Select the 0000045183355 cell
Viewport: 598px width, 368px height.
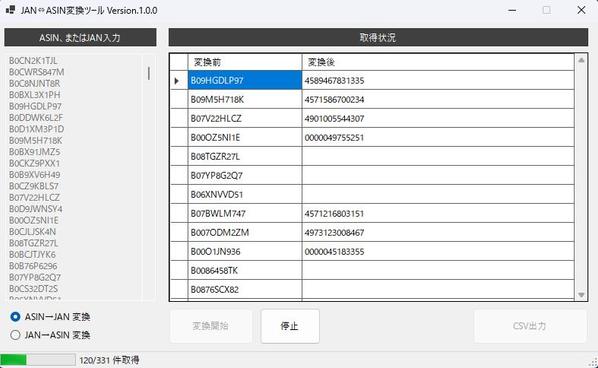(438, 252)
